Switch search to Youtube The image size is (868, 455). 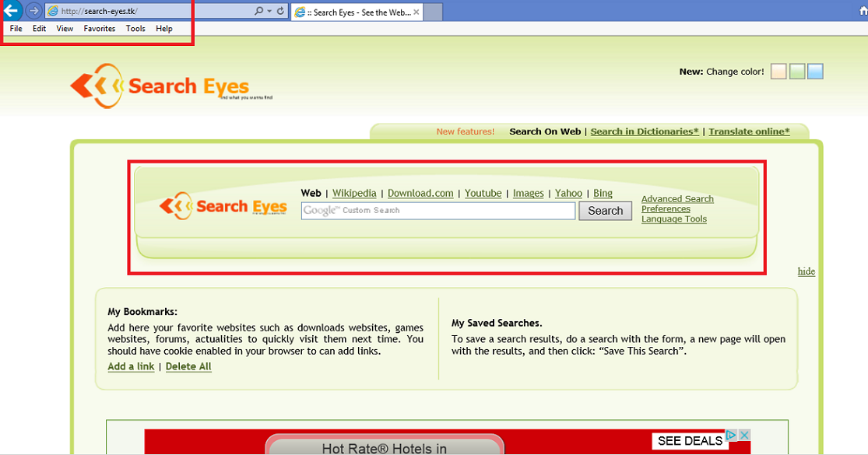(x=483, y=193)
